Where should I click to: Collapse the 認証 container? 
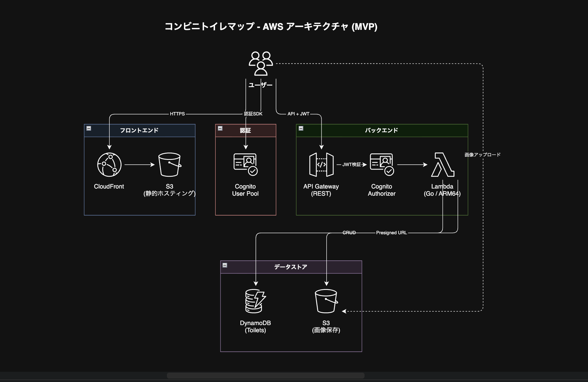pos(220,128)
